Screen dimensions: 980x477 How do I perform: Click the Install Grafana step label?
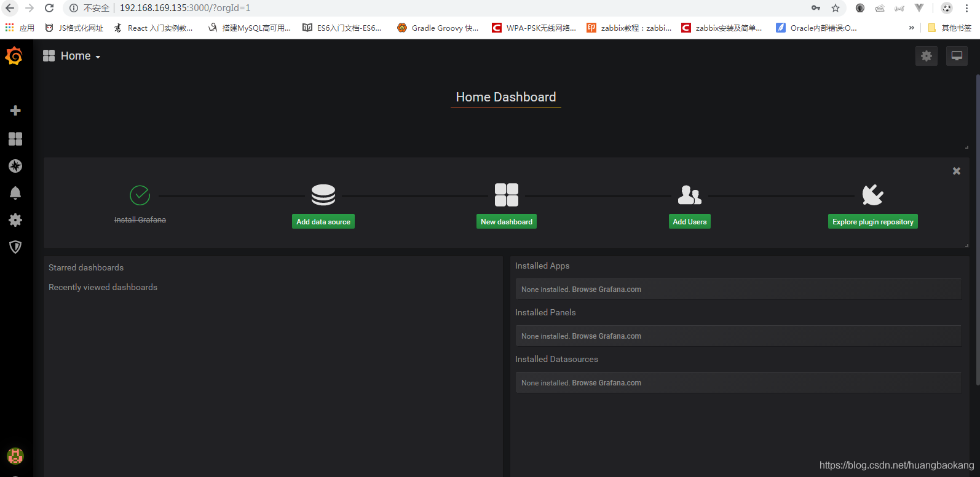tap(140, 220)
